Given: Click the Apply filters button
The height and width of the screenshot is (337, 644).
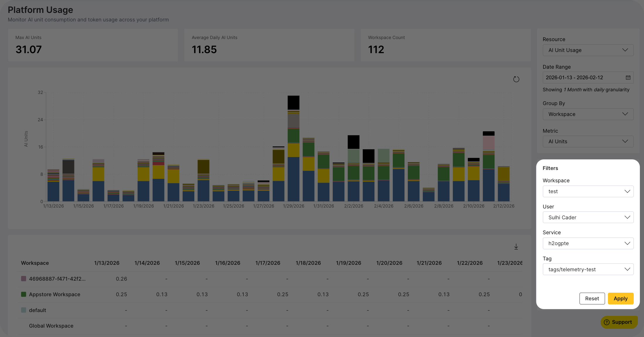Looking at the screenshot, I should [x=621, y=299].
